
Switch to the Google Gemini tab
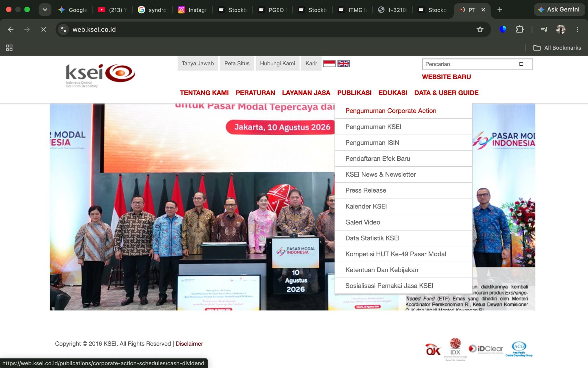click(x=73, y=10)
